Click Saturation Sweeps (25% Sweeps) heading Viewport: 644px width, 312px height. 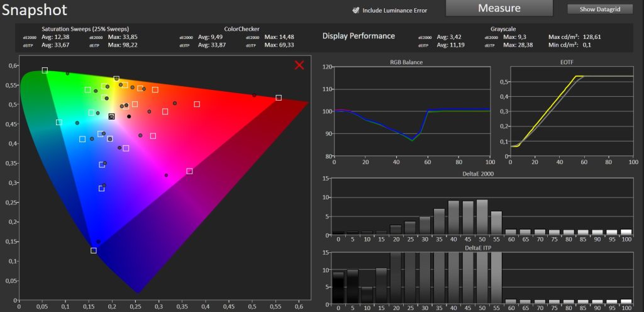[x=86, y=29]
